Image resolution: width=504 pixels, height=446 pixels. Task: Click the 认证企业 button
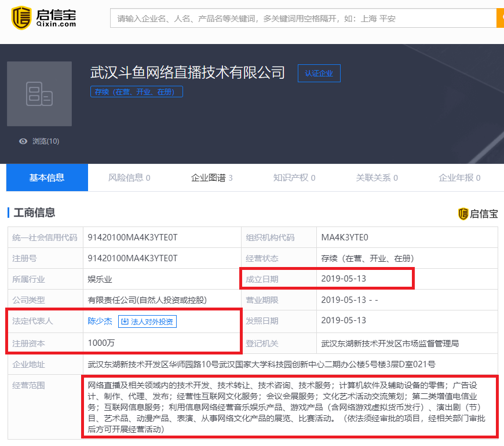(x=319, y=73)
